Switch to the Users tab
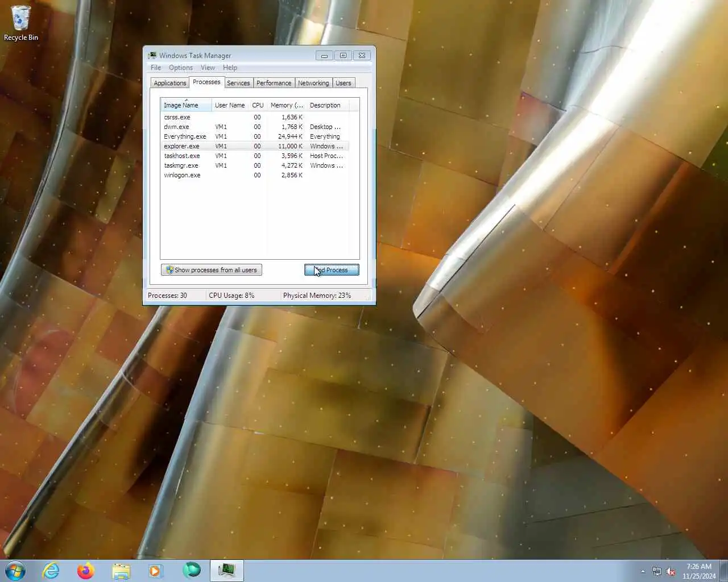The width and height of the screenshot is (728, 582). pos(344,83)
